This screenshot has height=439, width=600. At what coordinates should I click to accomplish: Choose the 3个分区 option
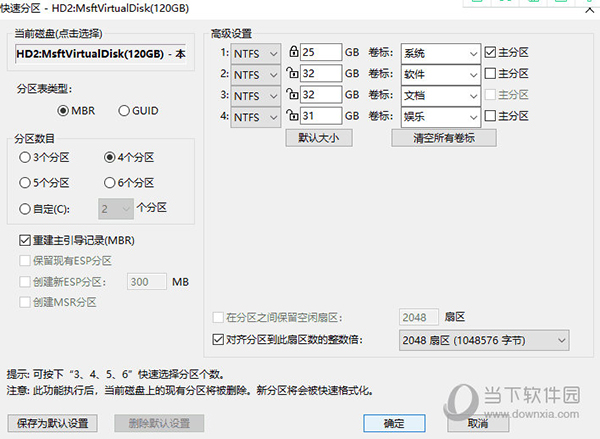pyautogui.click(x=44, y=157)
